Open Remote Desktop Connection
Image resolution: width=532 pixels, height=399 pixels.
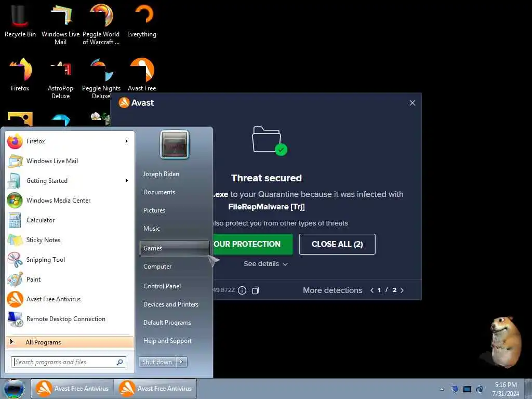(x=70, y=319)
